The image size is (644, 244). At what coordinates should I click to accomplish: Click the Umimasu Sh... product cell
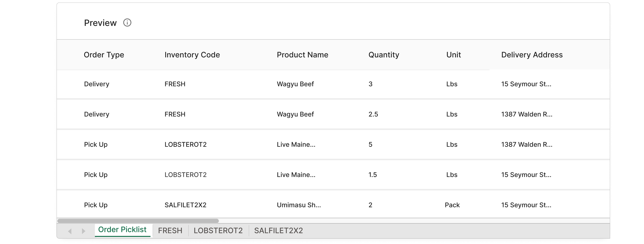pos(299,205)
